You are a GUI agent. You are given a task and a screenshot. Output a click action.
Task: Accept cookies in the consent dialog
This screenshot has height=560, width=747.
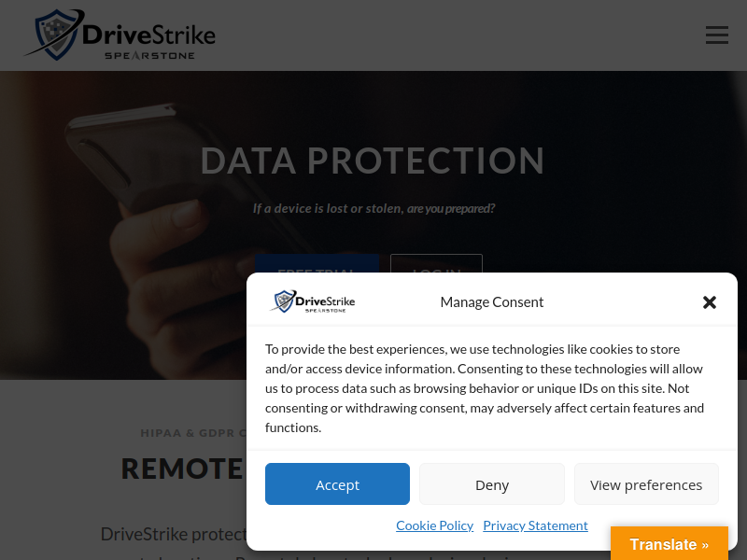click(337, 484)
